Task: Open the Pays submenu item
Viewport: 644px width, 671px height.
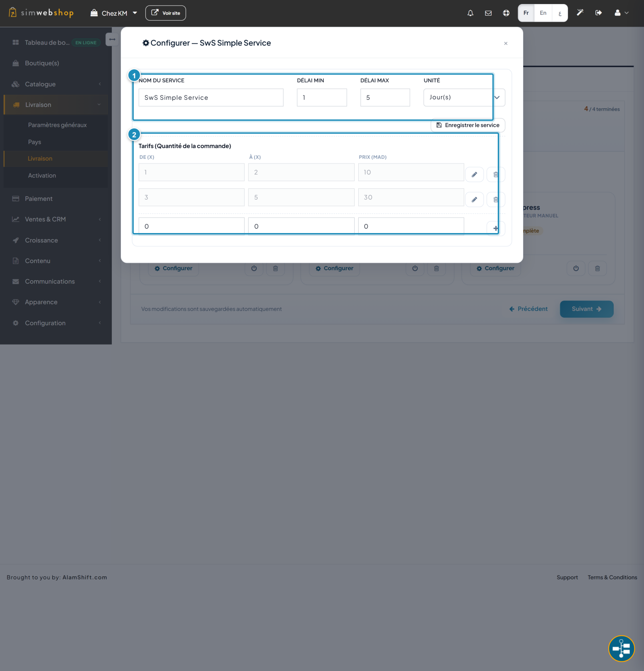Action: [x=35, y=142]
